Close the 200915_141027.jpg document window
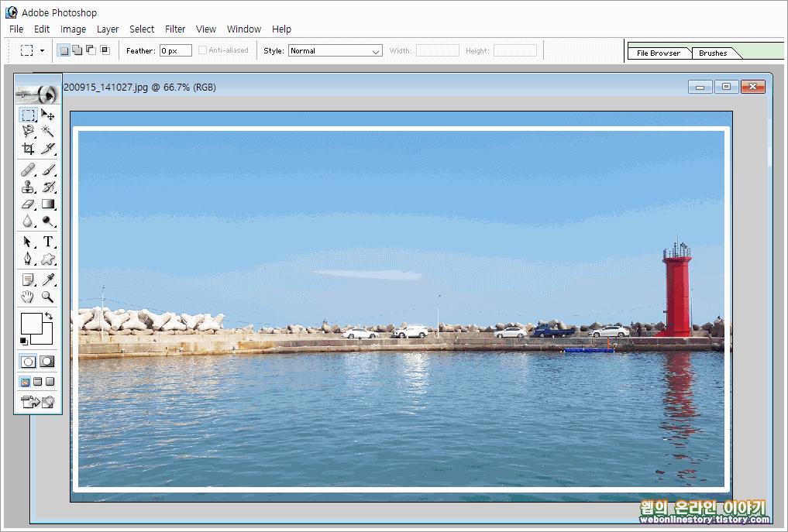Viewport: 788px width, 532px height. [x=753, y=87]
